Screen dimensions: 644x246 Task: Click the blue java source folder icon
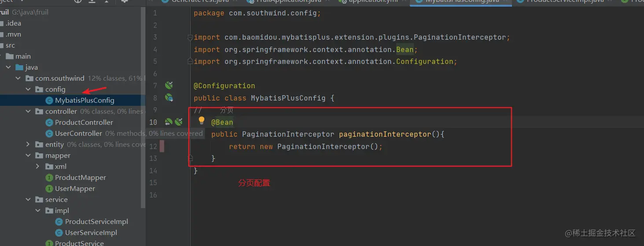coord(19,67)
